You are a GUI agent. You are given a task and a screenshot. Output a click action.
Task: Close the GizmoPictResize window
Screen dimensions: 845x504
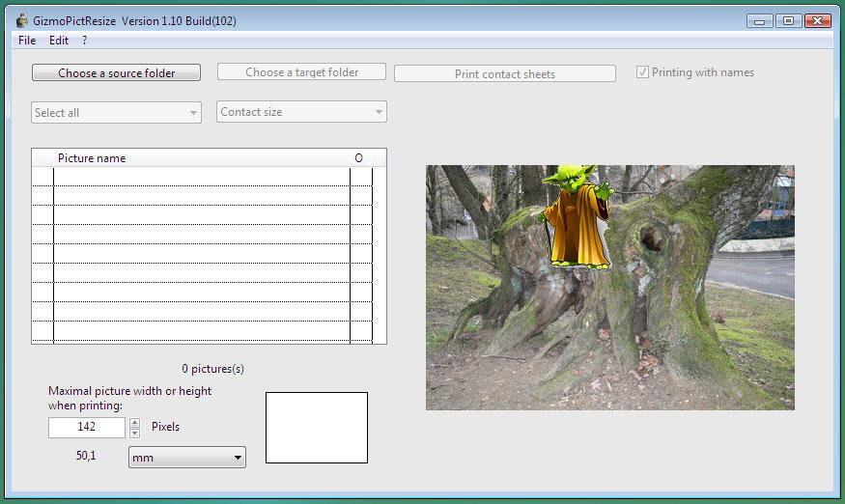[x=818, y=21]
